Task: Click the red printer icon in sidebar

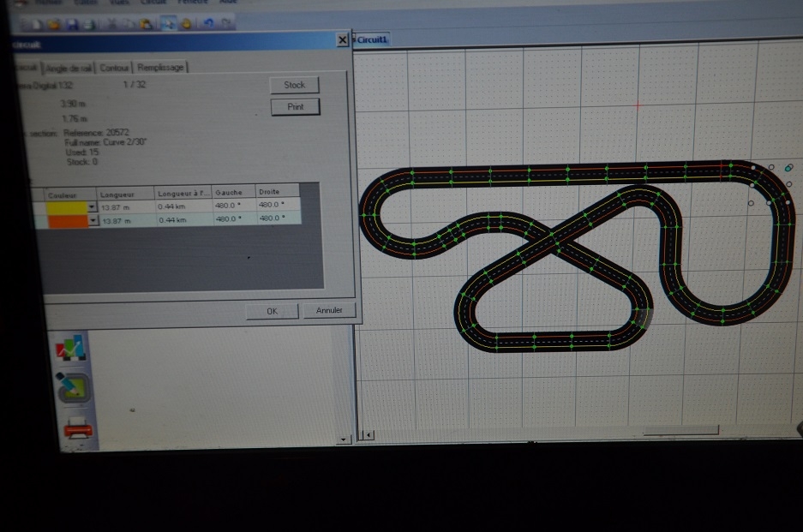Action: pyautogui.click(x=78, y=428)
